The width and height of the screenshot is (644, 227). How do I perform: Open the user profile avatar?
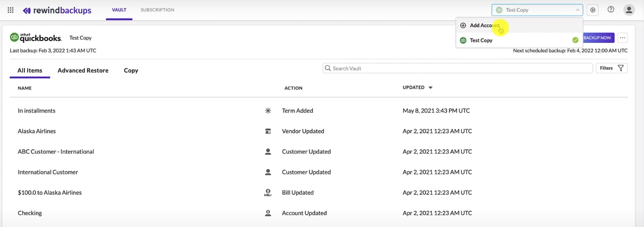(x=629, y=10)
